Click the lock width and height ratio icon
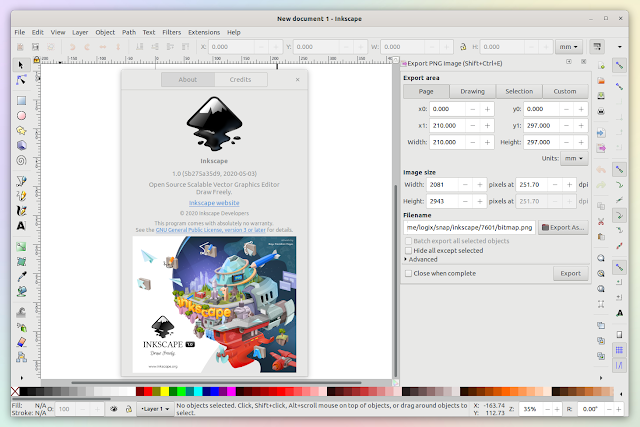Viewport: 640px width, 427px height. coord(463,47)
